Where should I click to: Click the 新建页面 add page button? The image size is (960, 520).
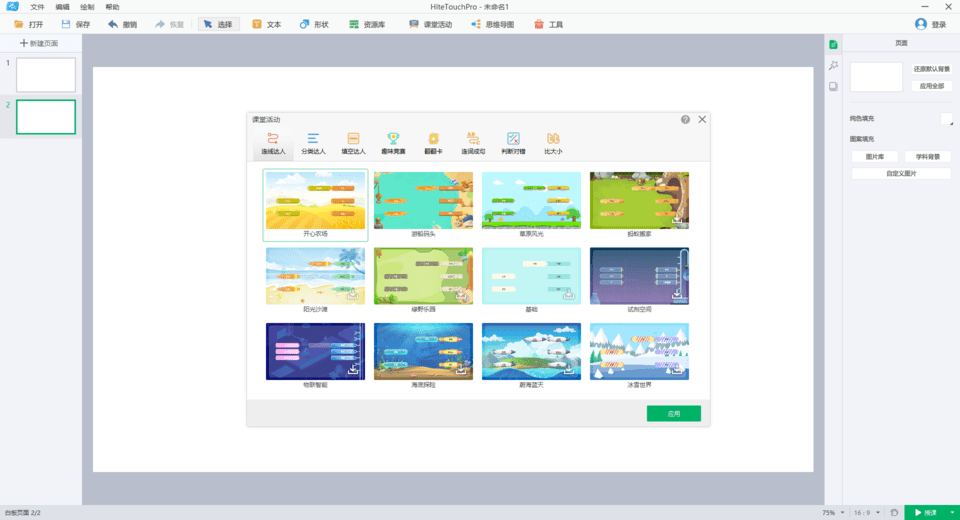40,44
